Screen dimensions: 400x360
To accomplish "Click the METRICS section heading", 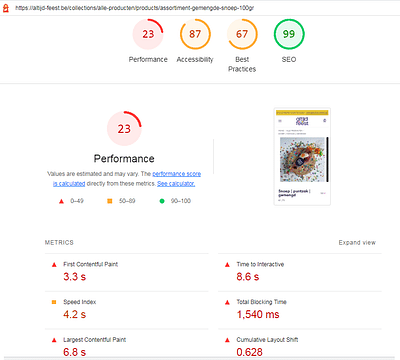I will pos(59,242).
